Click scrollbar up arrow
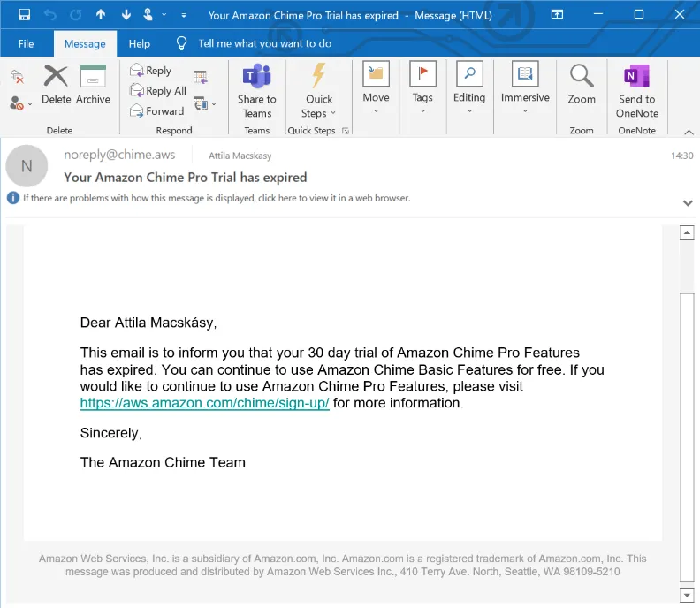The width and height of the screenshot is (700, 608). tap(687, 232)
